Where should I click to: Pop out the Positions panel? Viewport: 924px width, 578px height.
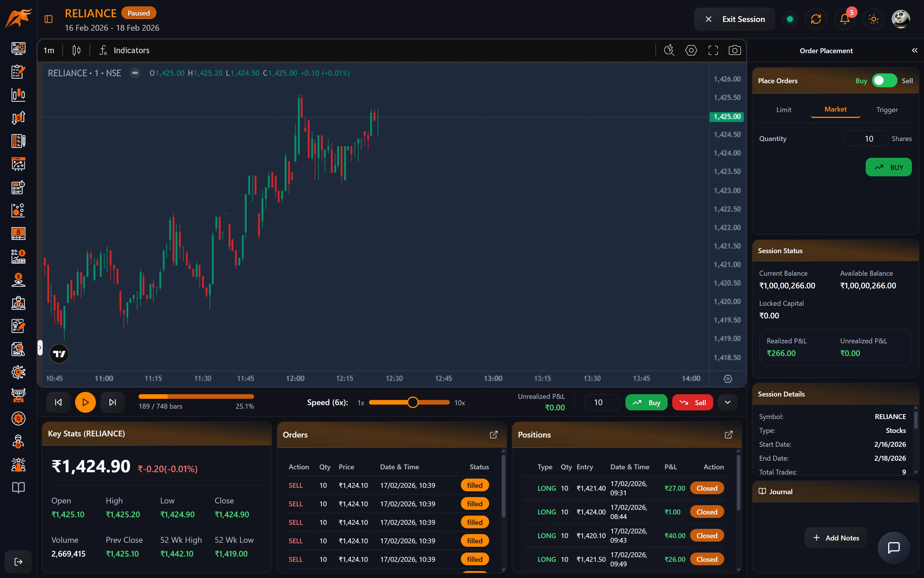point(729,435)
